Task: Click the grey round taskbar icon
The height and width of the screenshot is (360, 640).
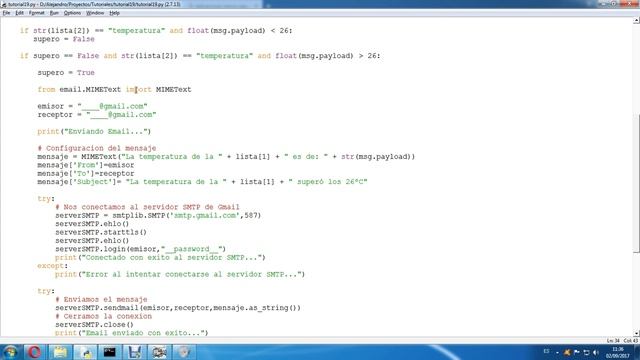Action: tap(184, 352)
